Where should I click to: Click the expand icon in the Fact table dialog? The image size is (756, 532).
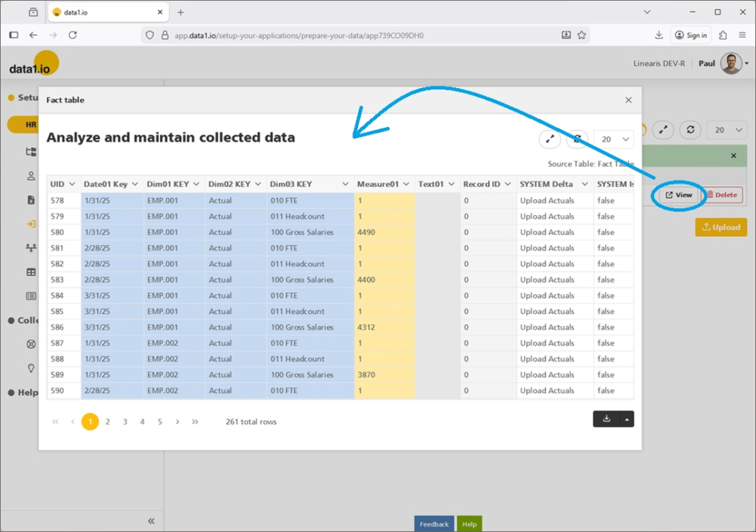click(x=550, y=139)
